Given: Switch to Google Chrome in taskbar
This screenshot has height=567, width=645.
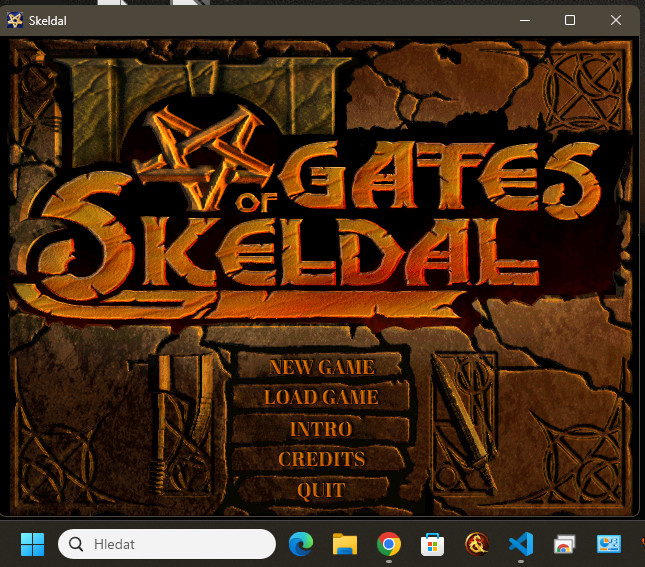Looking at the screenshot, I should [389, 544].
